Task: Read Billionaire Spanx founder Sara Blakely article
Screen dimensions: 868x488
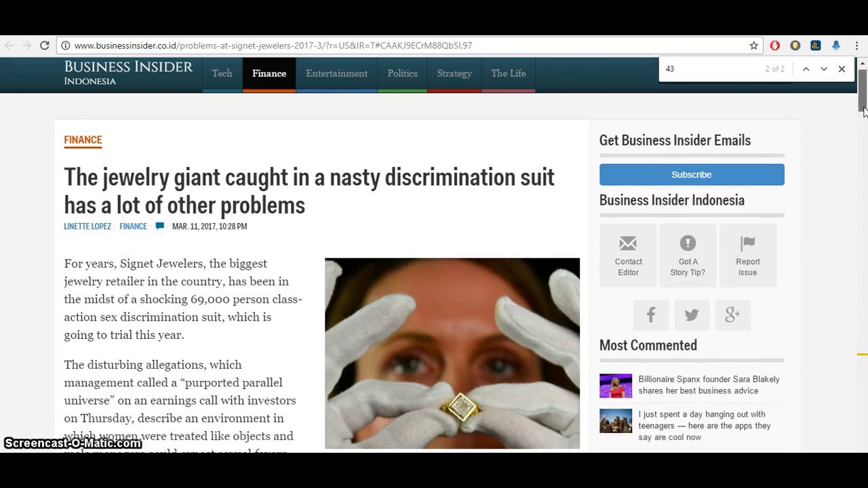Action: pos(709,385)
